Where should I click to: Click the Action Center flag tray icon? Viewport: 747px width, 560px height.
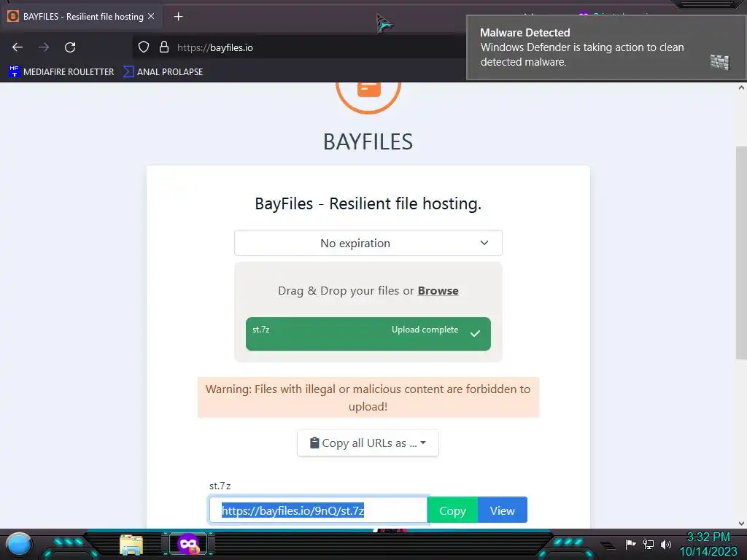point(630,544)
